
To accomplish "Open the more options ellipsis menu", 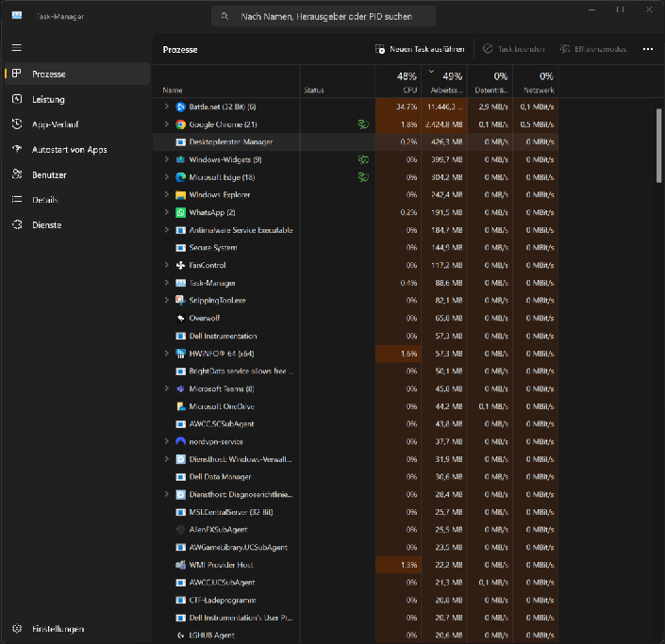I will (x=648, y=49).
